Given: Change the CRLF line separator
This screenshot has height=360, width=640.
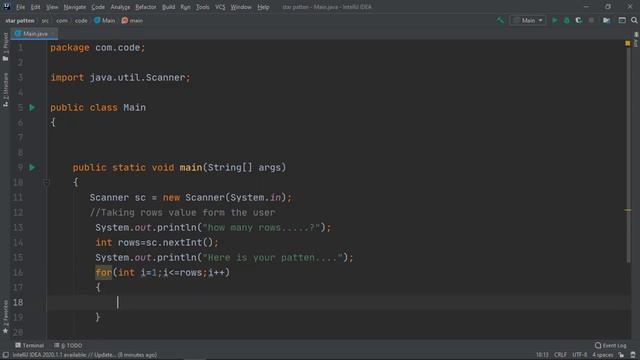Looking at the screenshot, I should (x=560, y=355).
